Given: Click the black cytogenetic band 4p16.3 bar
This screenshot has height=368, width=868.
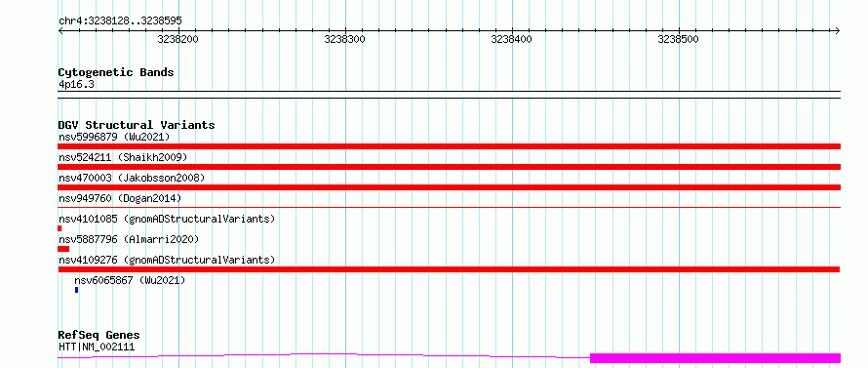Looking at the screenshot, I should point(449,95).
